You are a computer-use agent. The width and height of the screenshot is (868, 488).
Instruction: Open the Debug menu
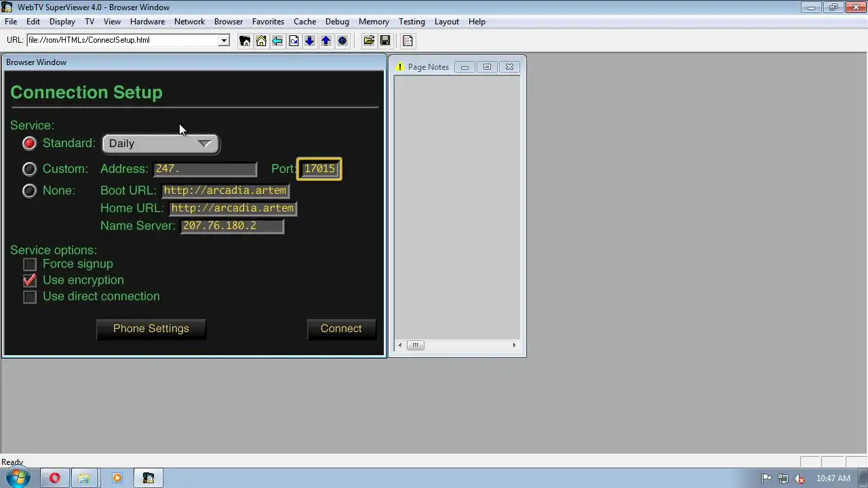tap(337, 22)
